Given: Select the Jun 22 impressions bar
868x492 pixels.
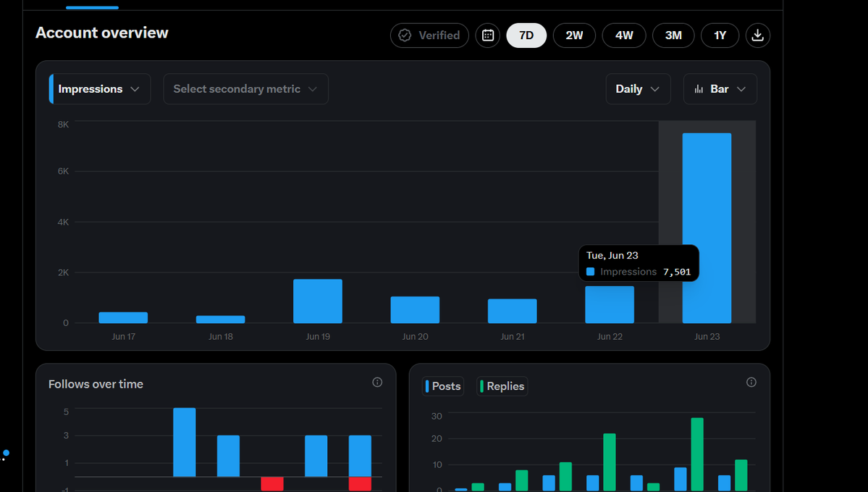Looking at the screenshot, I should (610, 305).
